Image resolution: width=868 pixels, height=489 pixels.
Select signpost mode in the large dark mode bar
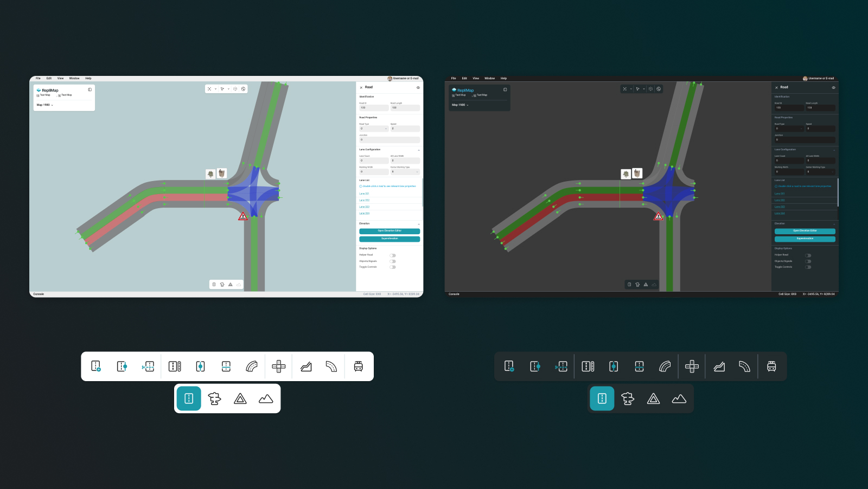[628, 399]
